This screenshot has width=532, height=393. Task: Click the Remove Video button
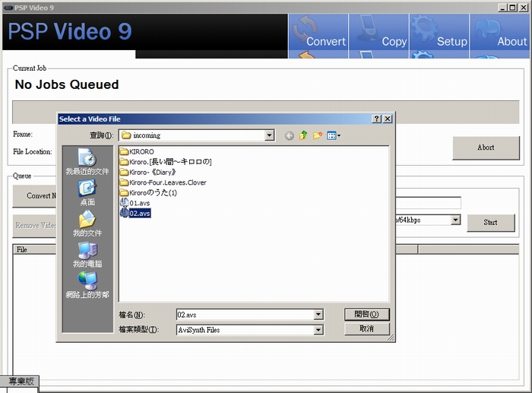(35, 226)
